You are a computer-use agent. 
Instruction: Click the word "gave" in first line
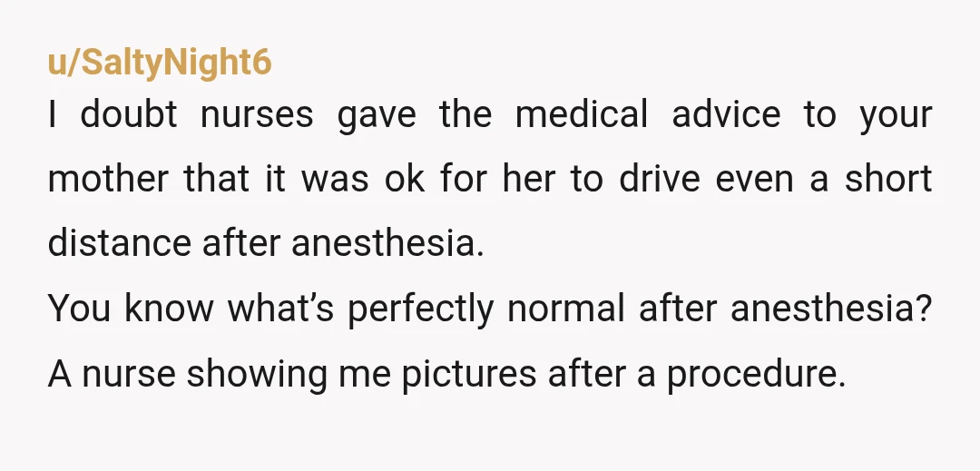(x=377, y=117)
